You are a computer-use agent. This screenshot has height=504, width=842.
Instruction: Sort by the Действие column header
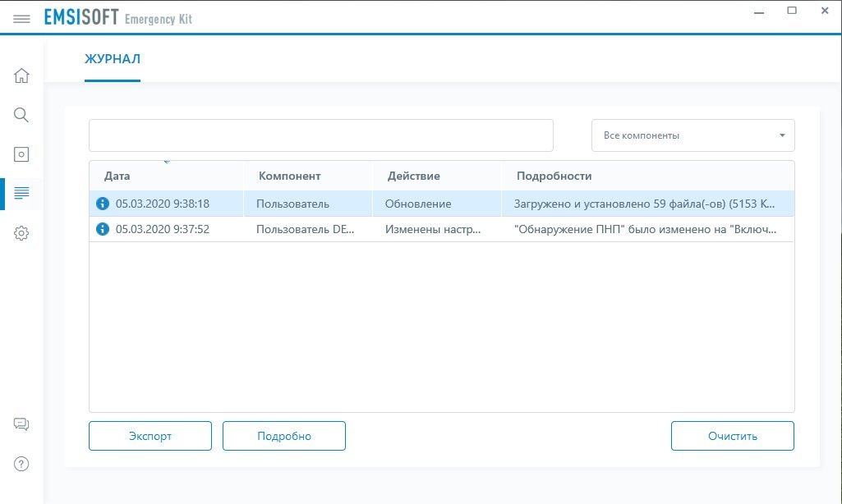coord(413,176)
